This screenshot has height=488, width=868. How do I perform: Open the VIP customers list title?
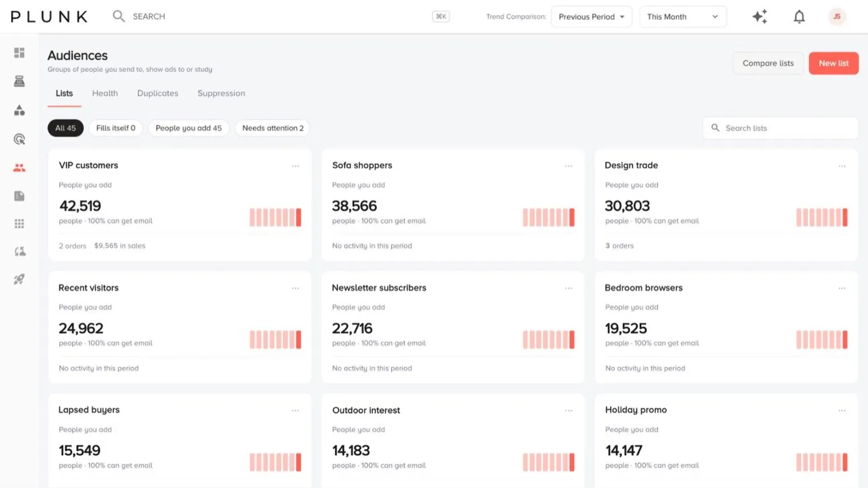click(88, 166)
